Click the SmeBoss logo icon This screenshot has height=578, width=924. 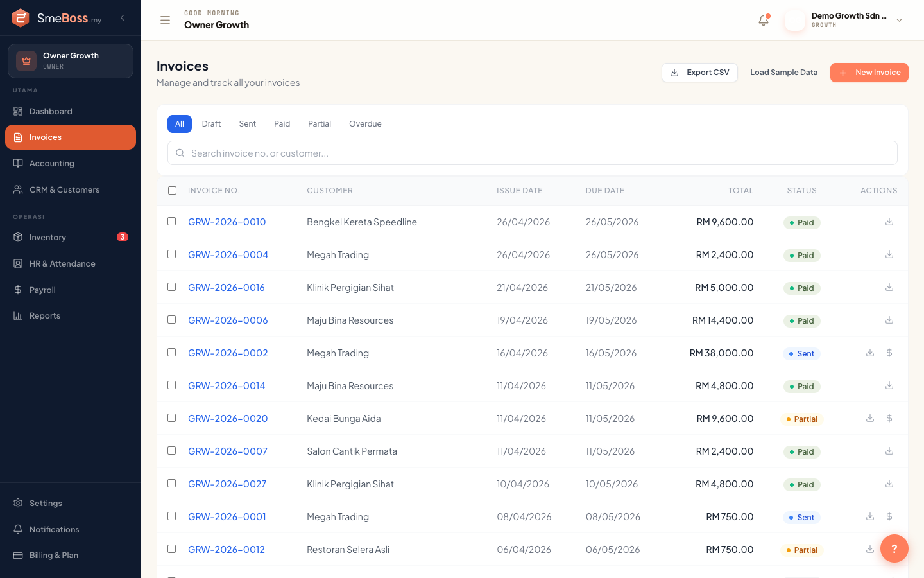[x=21, y=18]
